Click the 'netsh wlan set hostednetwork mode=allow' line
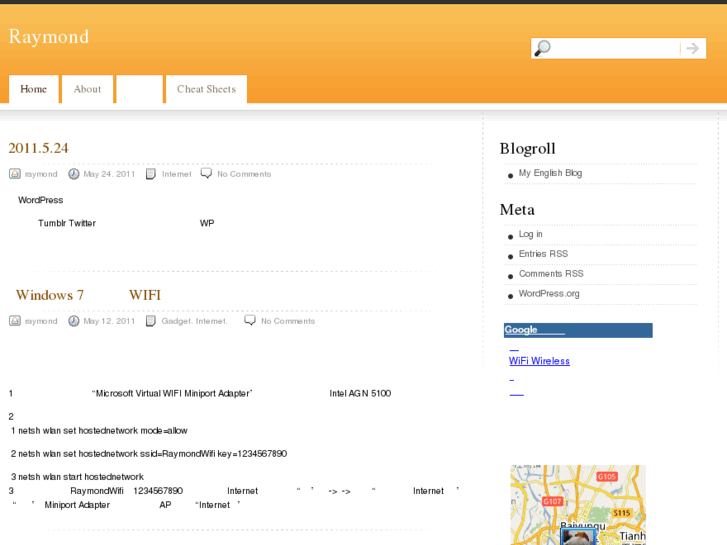This screenshot has height=545, width=727. [103, 431]
